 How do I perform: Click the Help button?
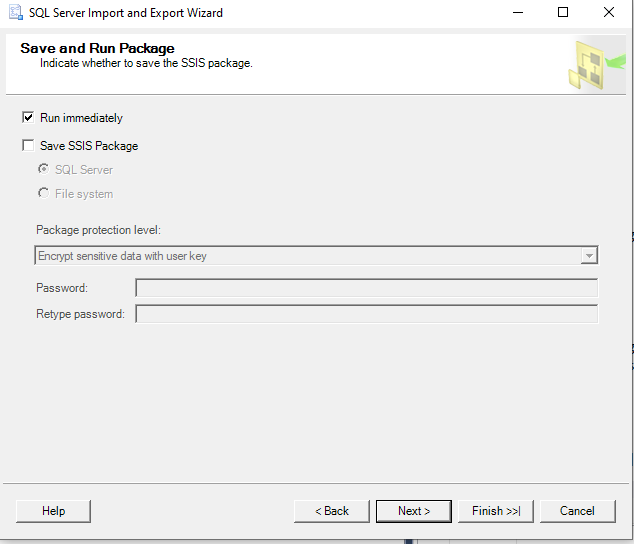coord(53,511)
